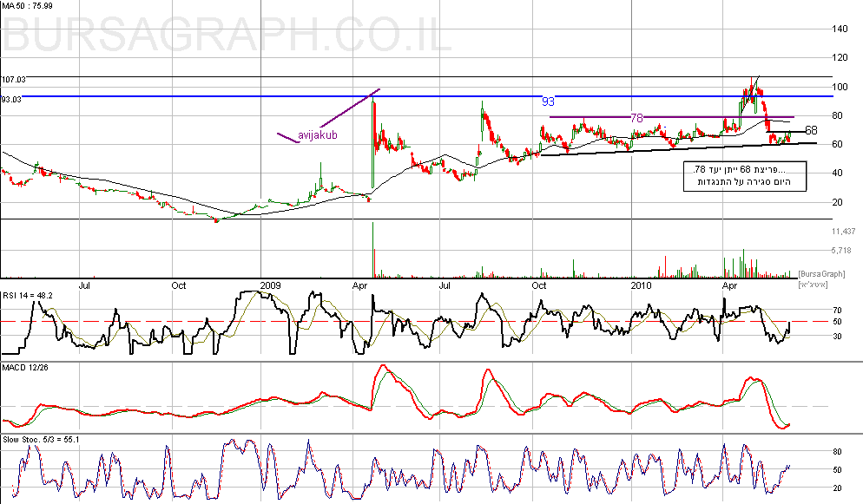Click the Slow Stoc. 5/3 indicator title
863x504 pixels.
pyautogui.click(x=41, y=440)
